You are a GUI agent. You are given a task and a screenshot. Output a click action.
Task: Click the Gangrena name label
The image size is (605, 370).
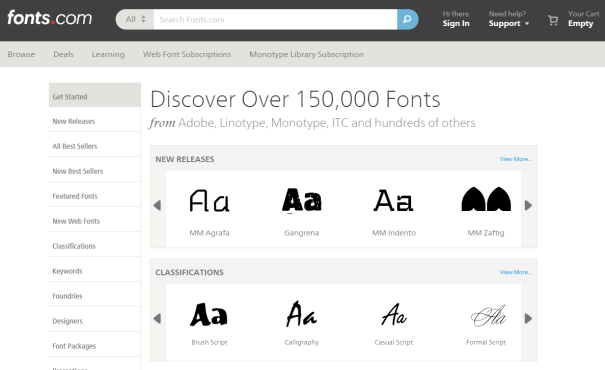point(302,233)
